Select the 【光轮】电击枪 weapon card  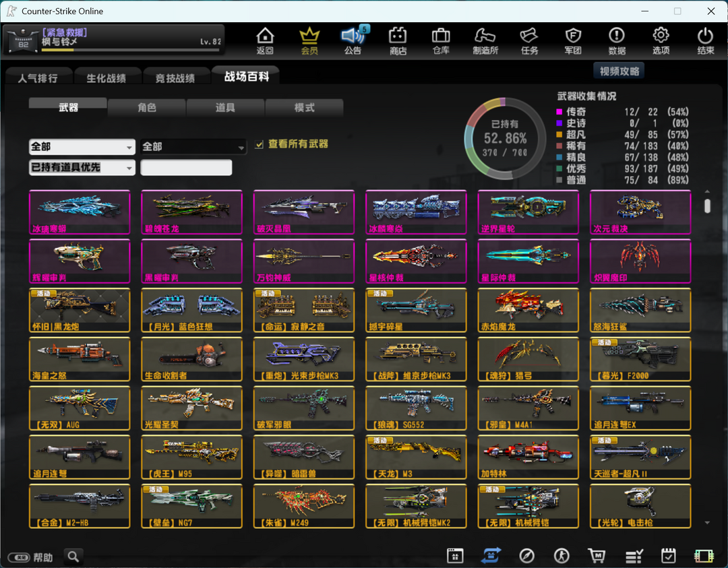tap(640, 506)
